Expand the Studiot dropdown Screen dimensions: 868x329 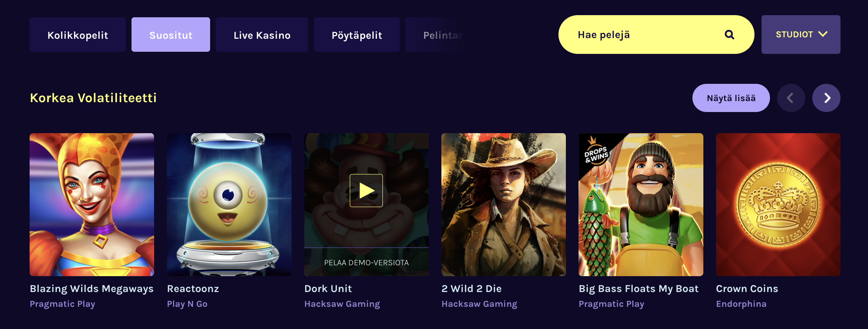coord(801,35)
